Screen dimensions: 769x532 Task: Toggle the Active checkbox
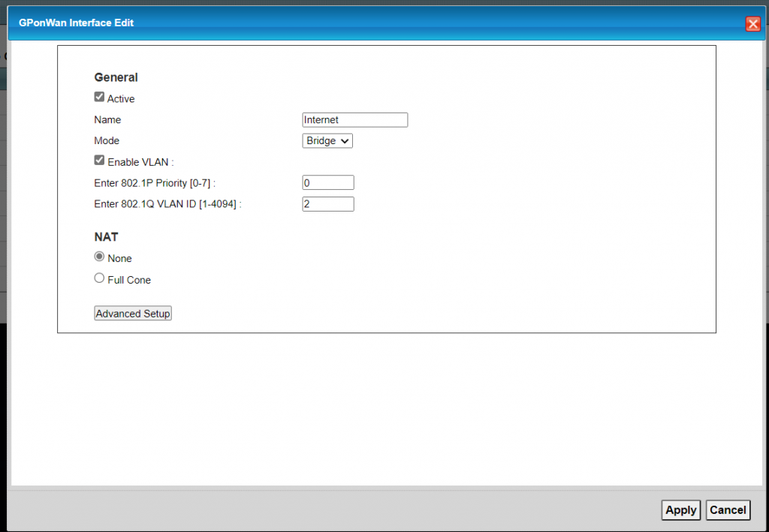(99, 98)
